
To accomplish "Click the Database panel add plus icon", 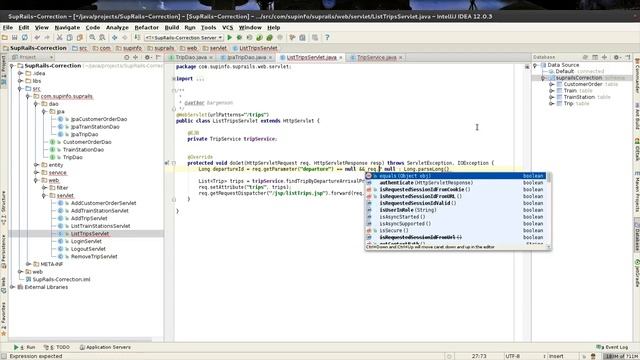I will 604,57.
